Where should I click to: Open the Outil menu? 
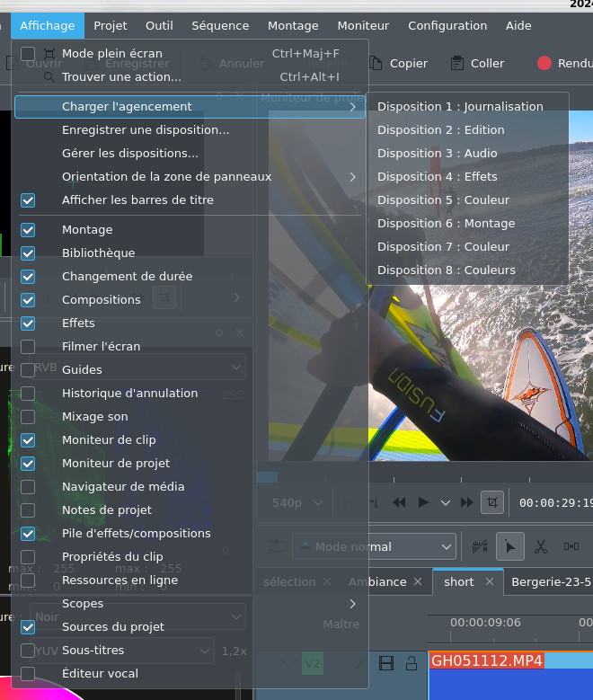(x=159, y=26)
